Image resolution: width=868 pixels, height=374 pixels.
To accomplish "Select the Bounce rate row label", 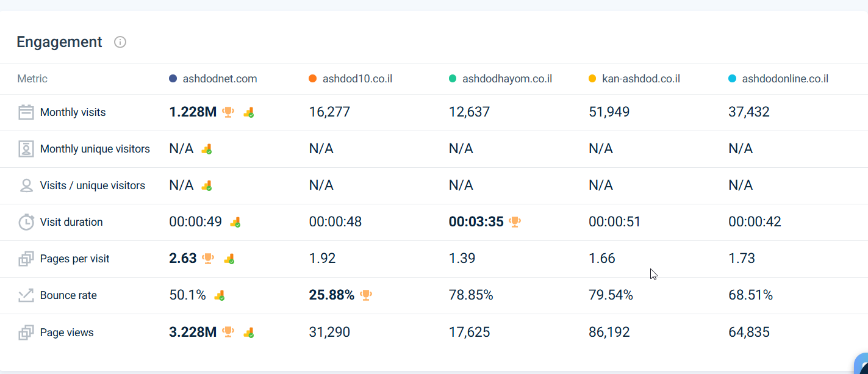I will click(x=68, y=295).
